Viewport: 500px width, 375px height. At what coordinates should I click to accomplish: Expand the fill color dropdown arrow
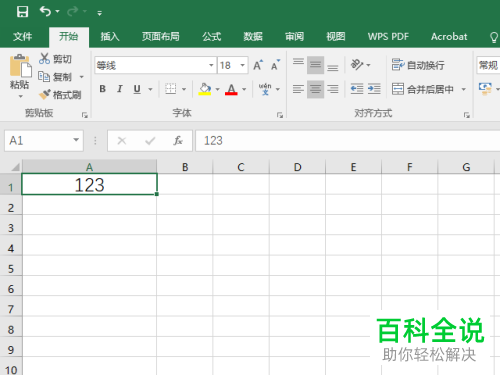point(218,89)
